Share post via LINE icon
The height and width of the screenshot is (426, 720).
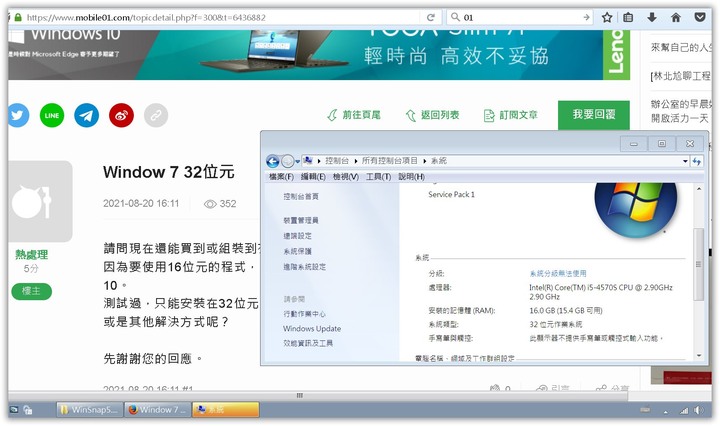pos(52,115)
